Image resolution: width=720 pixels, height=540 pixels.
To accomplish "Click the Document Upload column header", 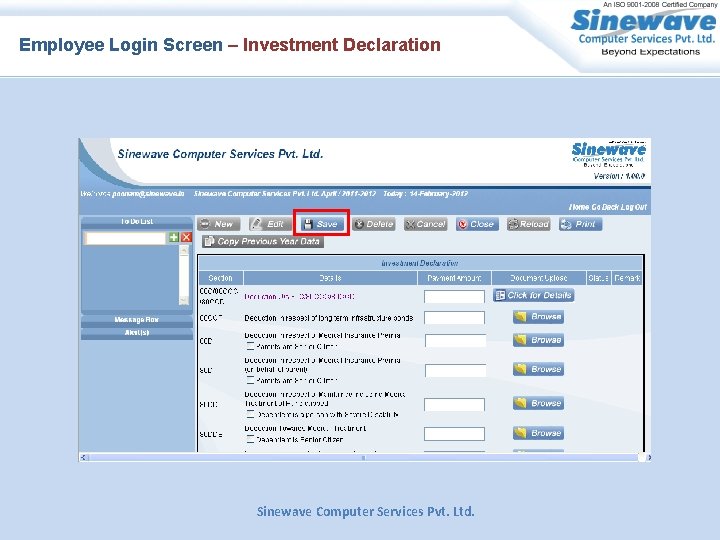I will pos(539,278).
